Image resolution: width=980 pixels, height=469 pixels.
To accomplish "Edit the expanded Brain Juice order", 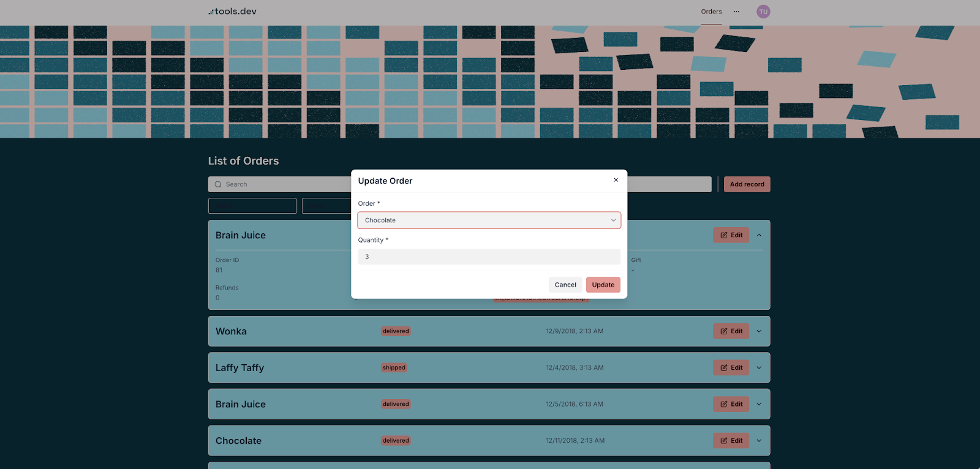I will (731, 235).
